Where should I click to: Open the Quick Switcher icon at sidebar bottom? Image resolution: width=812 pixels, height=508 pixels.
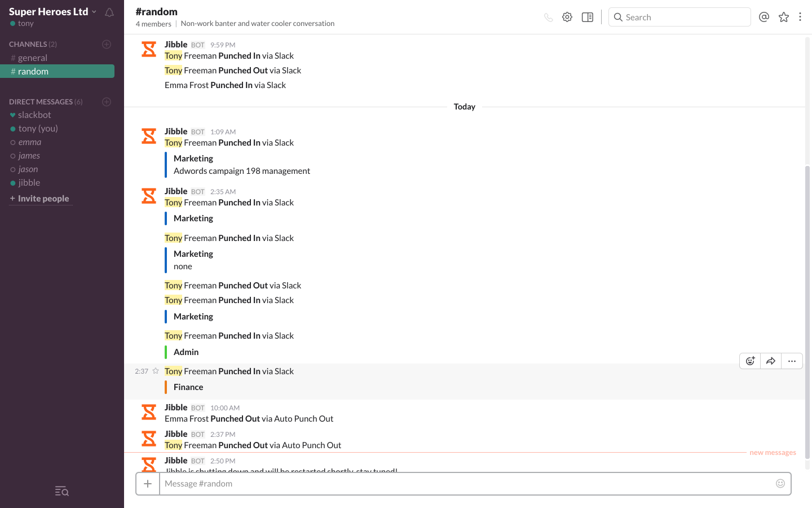coord(62,491)
